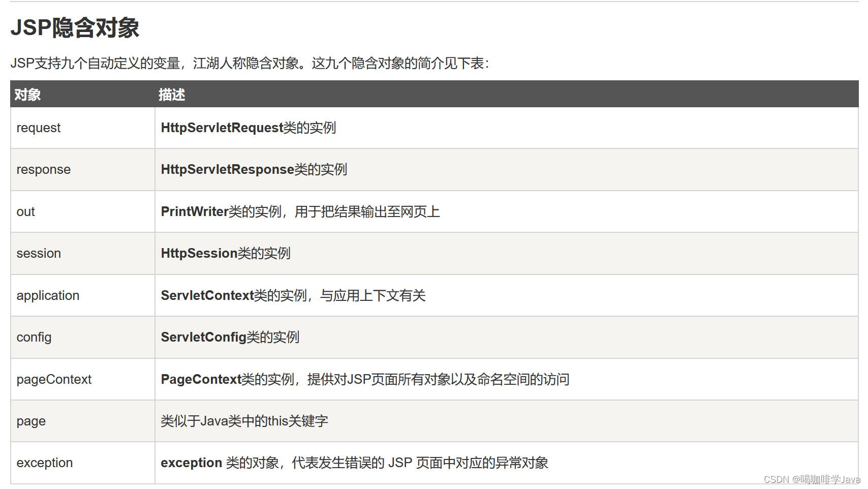Click the session row in the table
Screen dimensions: 868x489
[x=38, y=253]
